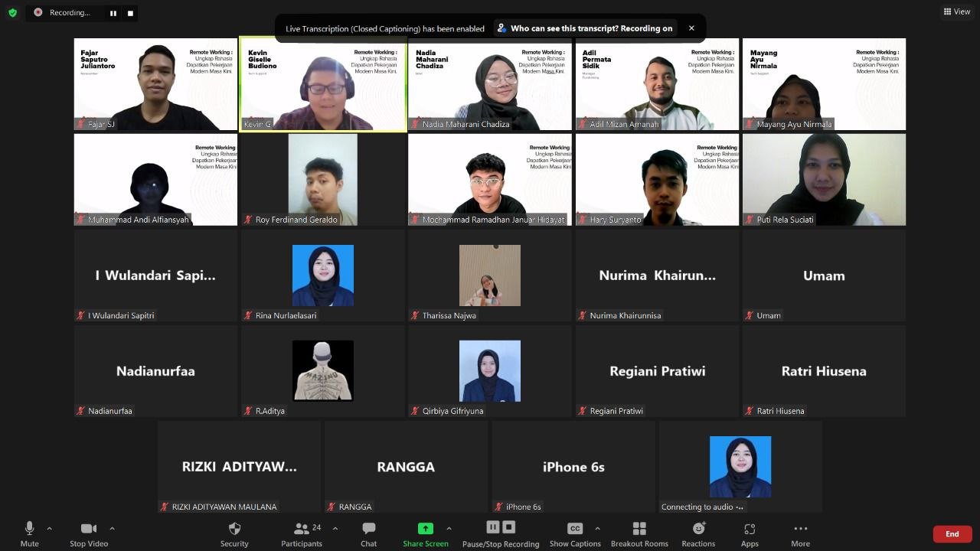The width and height of the screenshot is (980, 551).
Task: Open the Reactions menu
Action: (x=698, y=533)
